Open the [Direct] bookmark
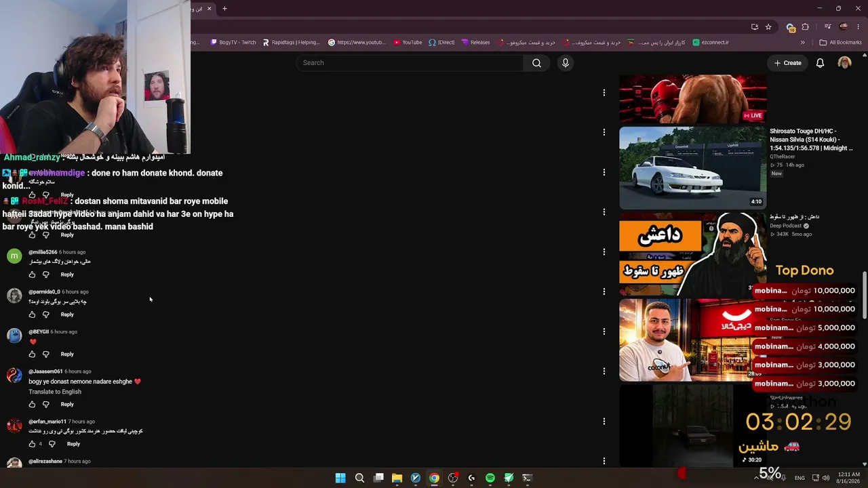This screenshot has width=868, height=488. click(441, 42)
